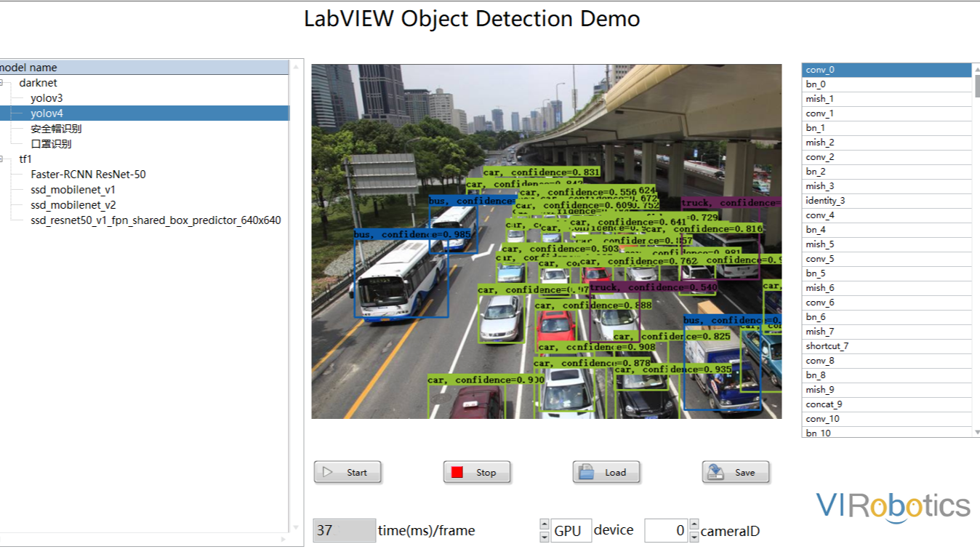The width and height of the screenshot is (980, 552).
Task: Click model tree scrollbar down arrow
Action: coord(296,527)
